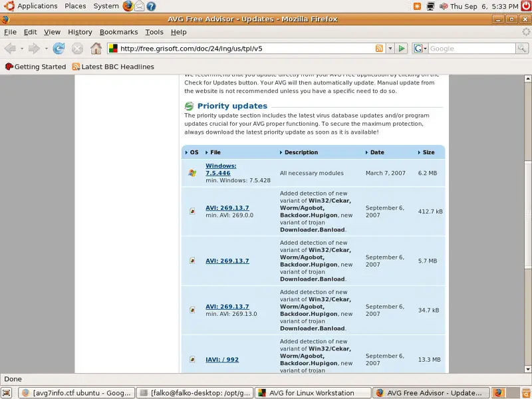Click the Priority updates section icon
This screenshot has width=532, height=399.
pyautogui.click(x=189, y=106)
